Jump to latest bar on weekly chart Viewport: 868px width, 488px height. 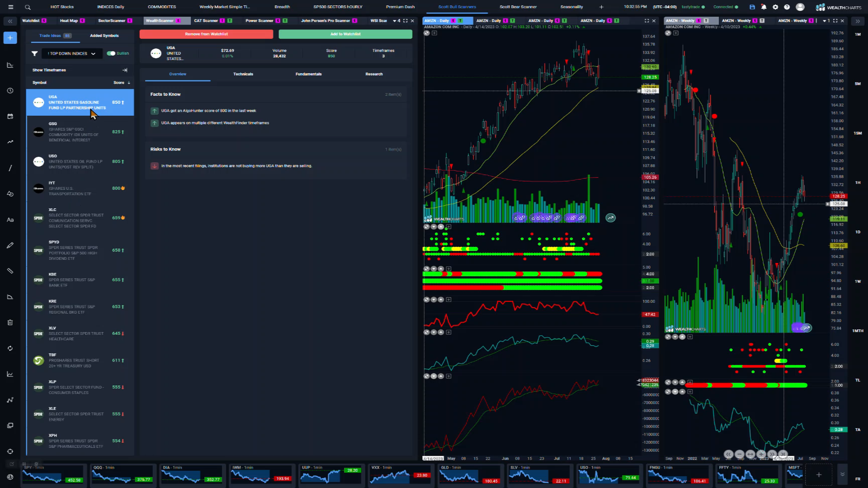783,454
